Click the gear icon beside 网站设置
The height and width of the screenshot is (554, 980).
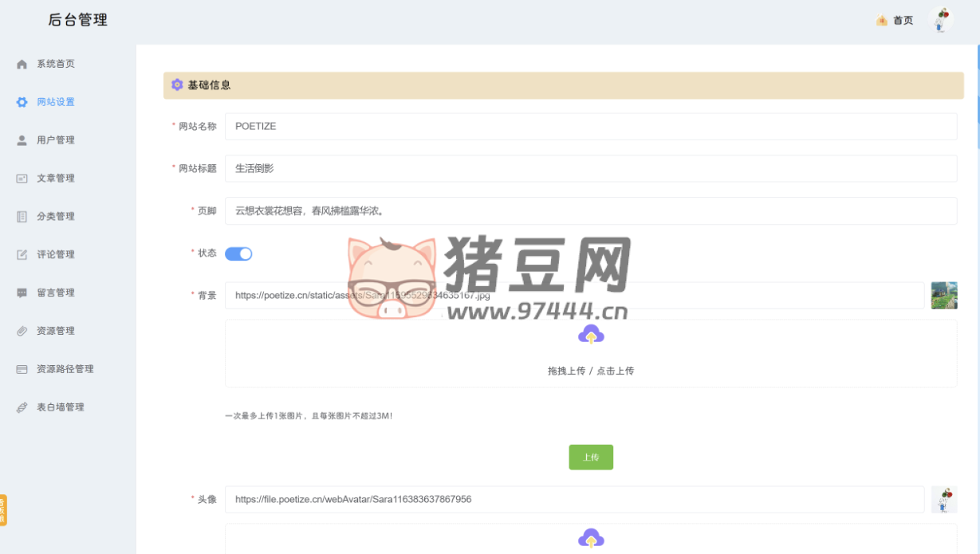click(x=22, y=102)
